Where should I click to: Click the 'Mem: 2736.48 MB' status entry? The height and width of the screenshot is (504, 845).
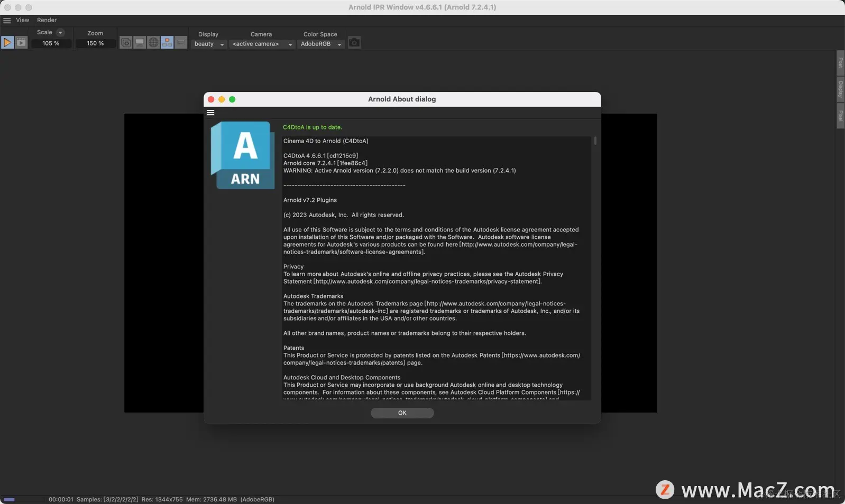212,499
